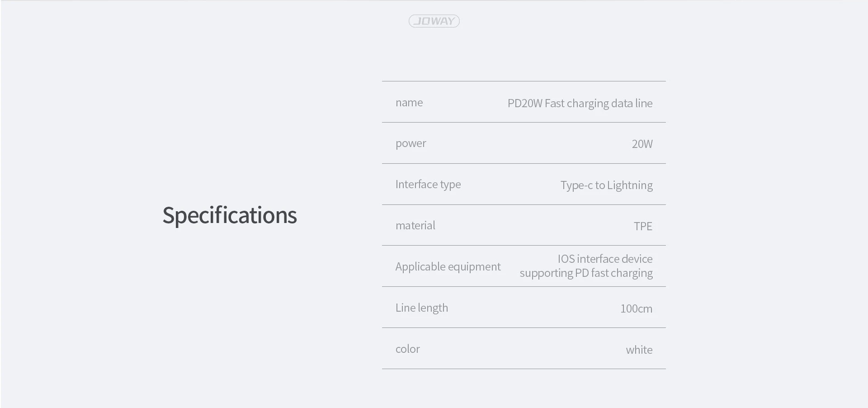Select the 'Interface type' label
The height and width of the screenshot is (408, 868).
click(428, 185)
